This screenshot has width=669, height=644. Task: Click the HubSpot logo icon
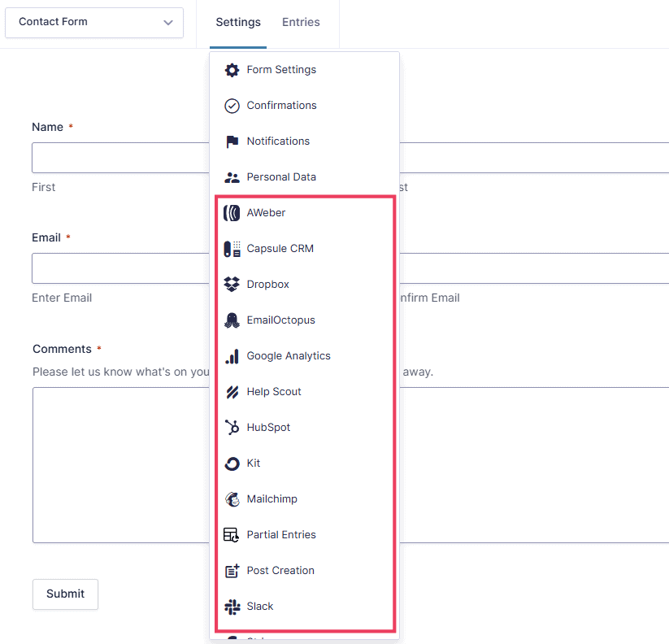(x=232, y=427)
